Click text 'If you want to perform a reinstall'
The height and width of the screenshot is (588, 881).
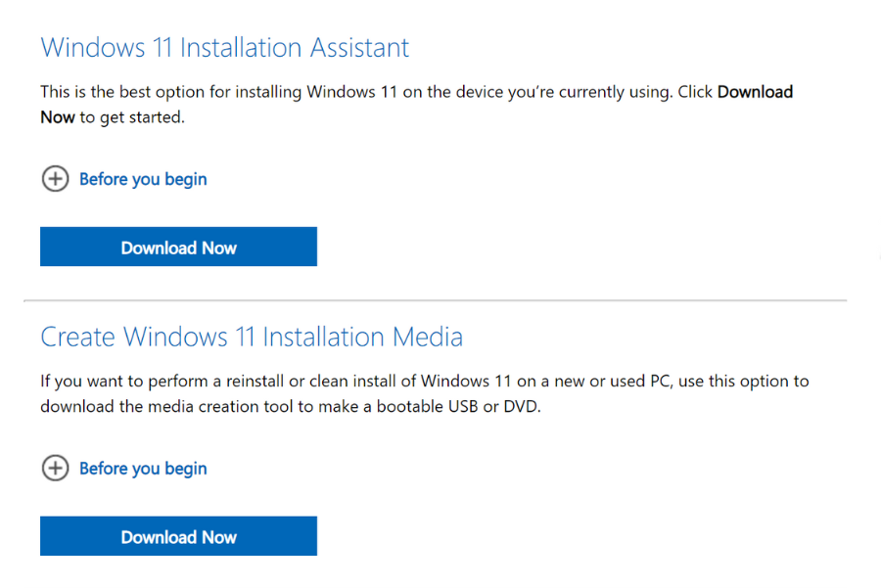click(x=162, y=382)
